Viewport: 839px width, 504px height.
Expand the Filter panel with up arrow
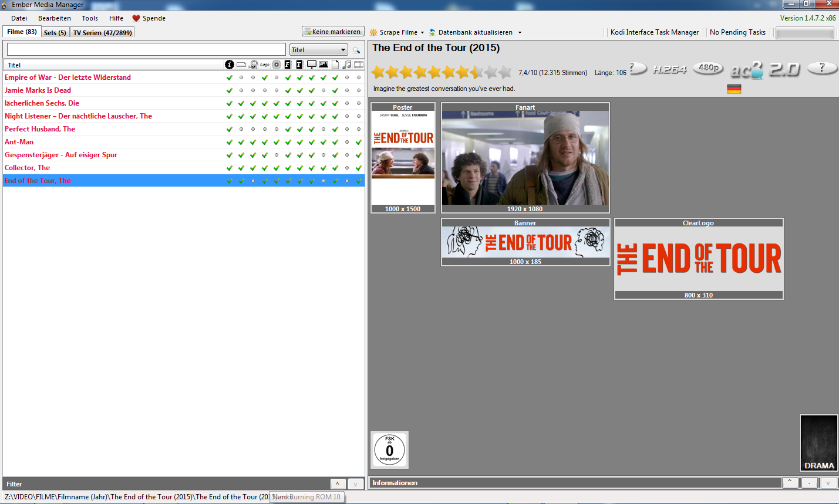pyautogui.click(x=338, y=484)
